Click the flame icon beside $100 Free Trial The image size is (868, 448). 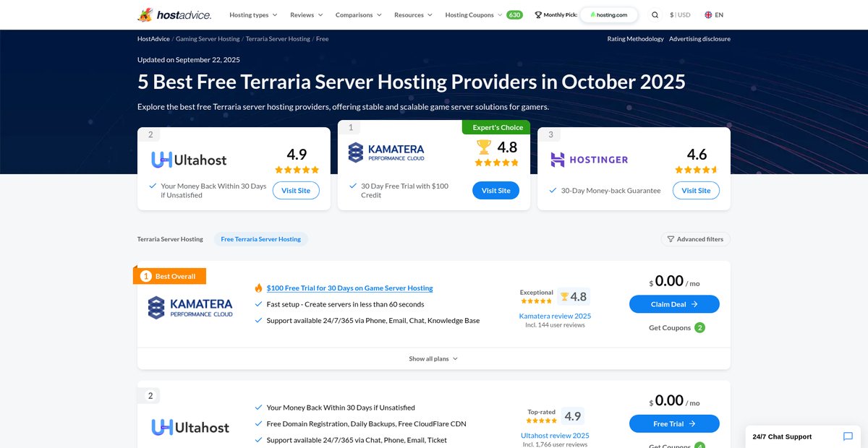click(258, 288)
